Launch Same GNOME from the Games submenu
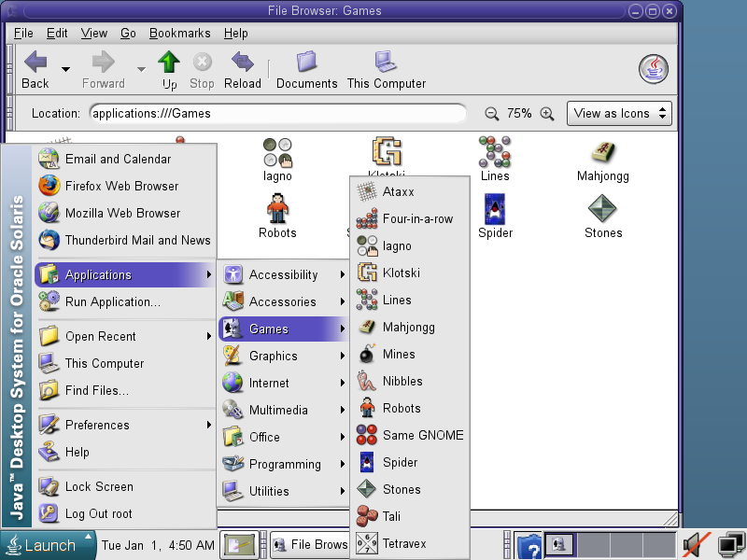Image resolution: width=747 pixels, height=560 pixels. [x=409, y=435]
